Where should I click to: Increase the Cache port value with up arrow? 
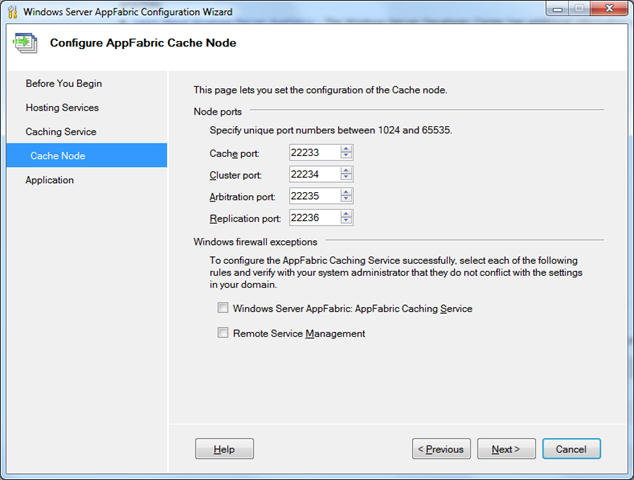(346, 149)
